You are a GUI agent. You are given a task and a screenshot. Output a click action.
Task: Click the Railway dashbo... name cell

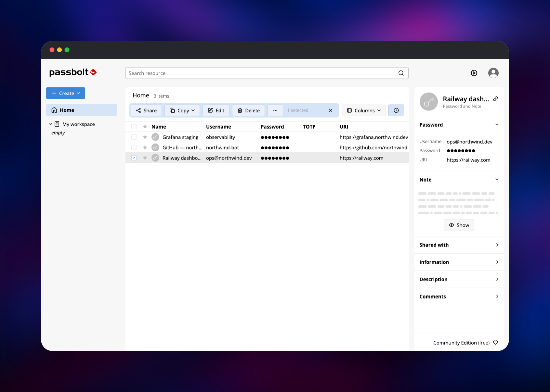pos(182,158)
